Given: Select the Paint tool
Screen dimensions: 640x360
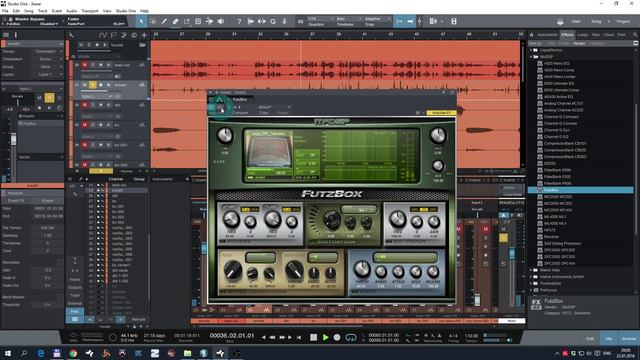Looking at the screenshot, I should pyautogui.click(x=187, y=21).
